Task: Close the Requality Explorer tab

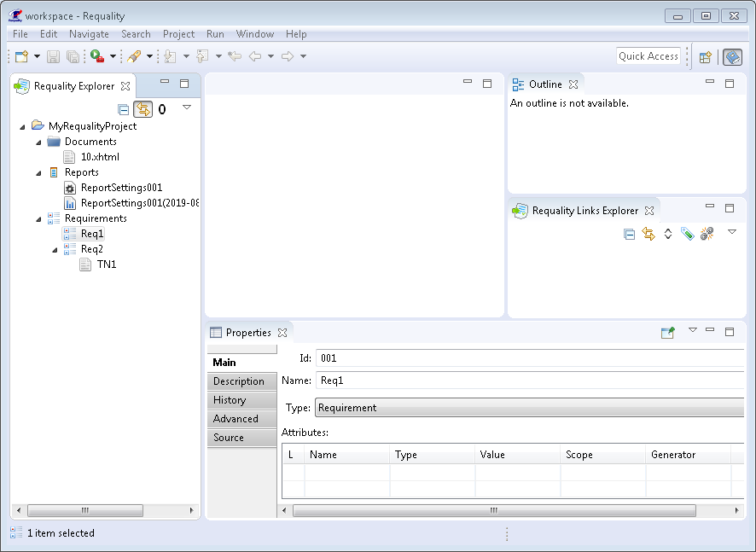Action: [x=125, y=86]
